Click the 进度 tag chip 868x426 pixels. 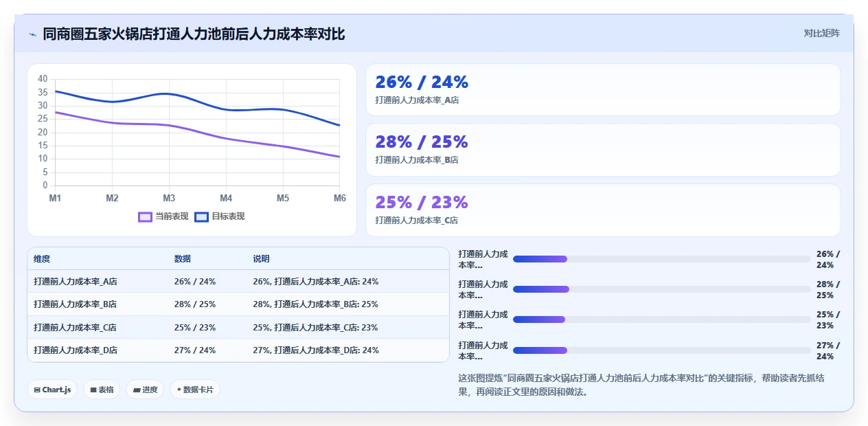(x=145, y=390)
